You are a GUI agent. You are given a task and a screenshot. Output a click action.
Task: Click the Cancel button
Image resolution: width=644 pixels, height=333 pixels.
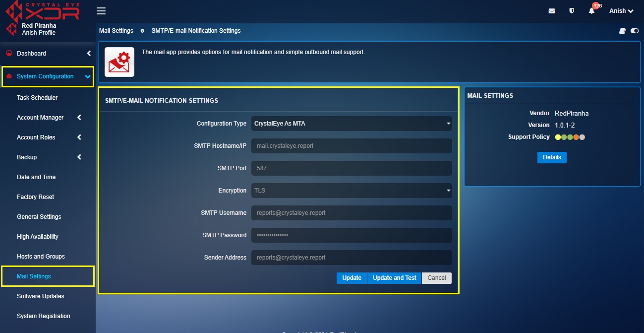pos(437,278)
